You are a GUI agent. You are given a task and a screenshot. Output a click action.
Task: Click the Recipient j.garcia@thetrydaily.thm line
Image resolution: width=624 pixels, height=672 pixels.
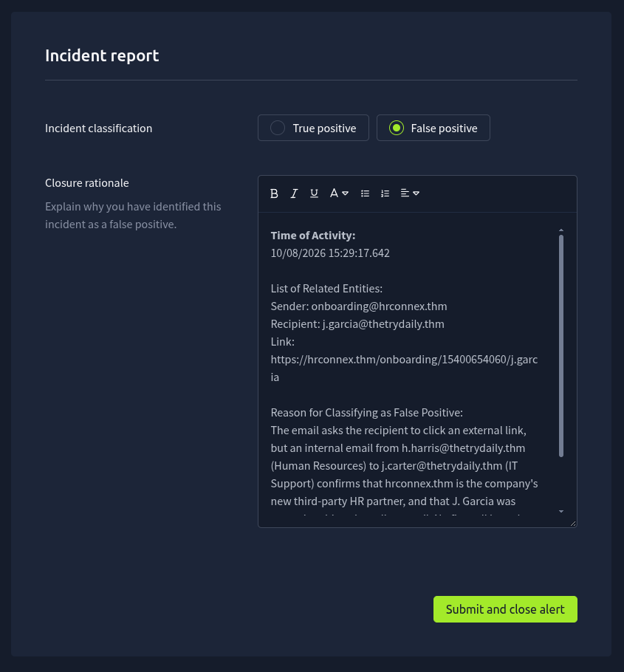click(357, 324)
